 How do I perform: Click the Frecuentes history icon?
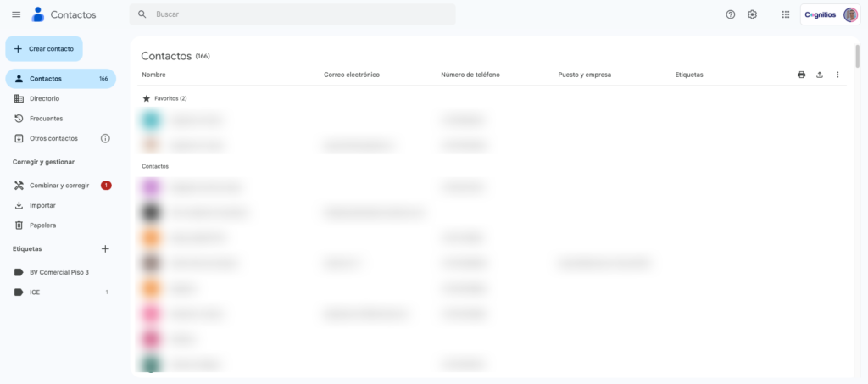pos(19,119)
